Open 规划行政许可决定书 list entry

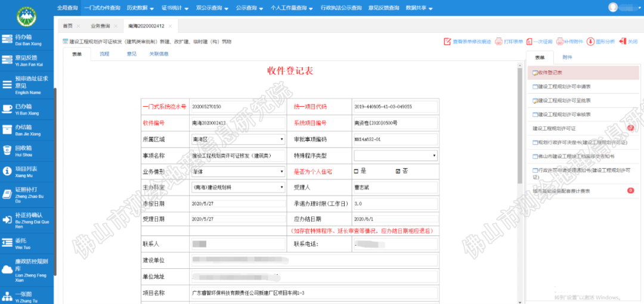click(583, 142)
